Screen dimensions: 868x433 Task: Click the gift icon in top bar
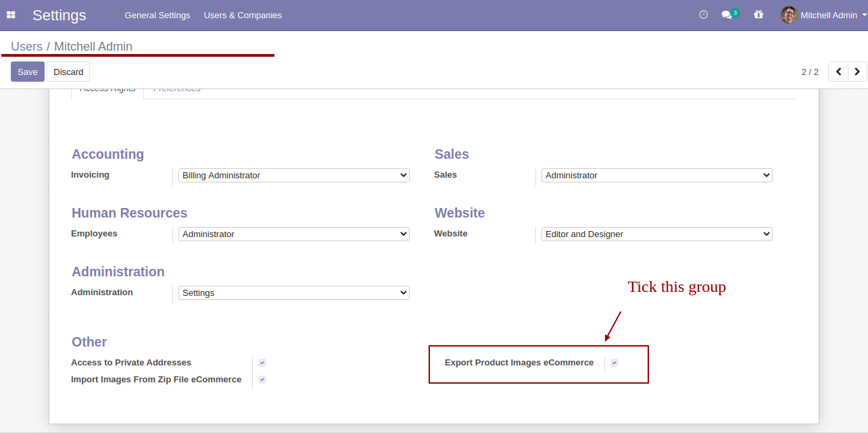(x=758, y=14)
